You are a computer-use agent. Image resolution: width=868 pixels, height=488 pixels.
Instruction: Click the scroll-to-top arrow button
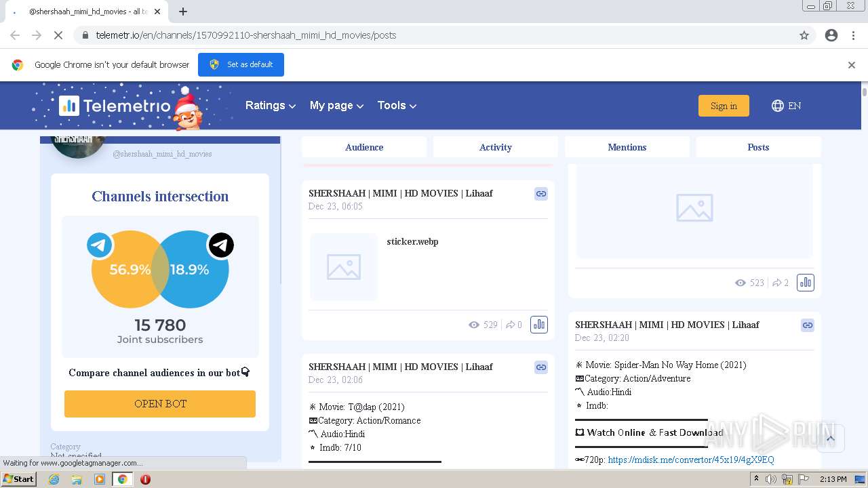(830, 439)
